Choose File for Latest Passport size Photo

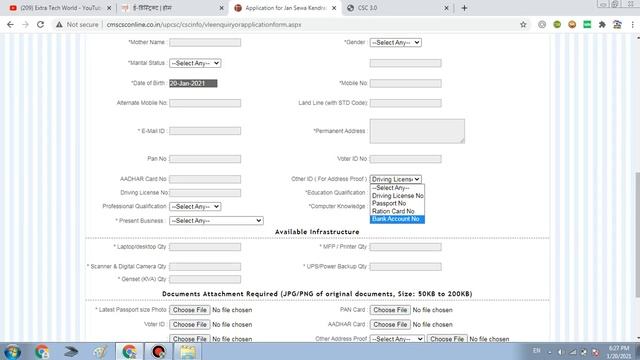190,310
